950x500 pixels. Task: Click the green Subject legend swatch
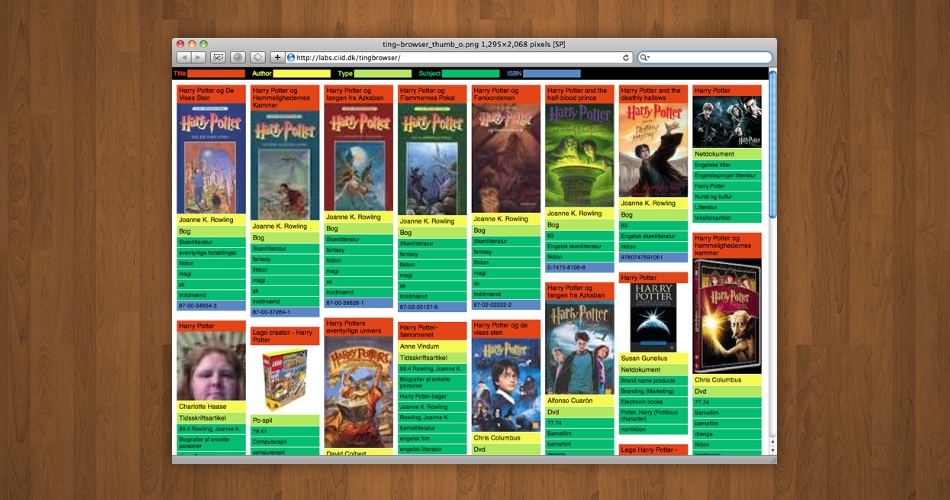471,73
